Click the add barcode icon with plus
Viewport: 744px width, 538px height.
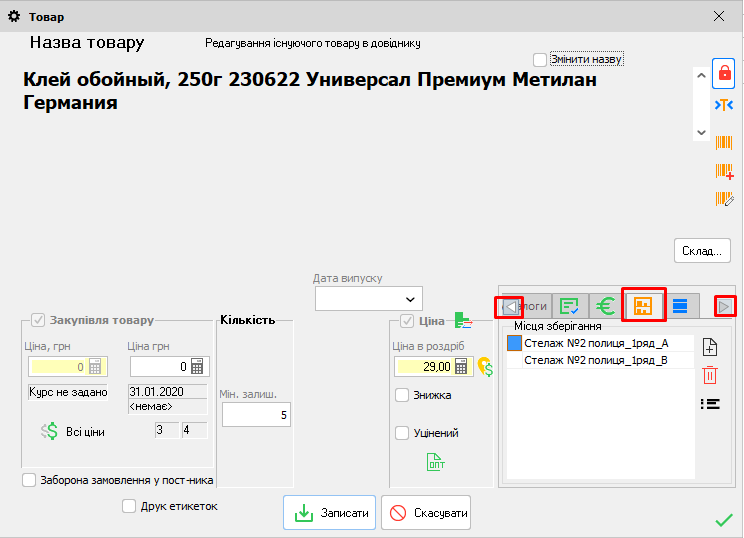724,171
